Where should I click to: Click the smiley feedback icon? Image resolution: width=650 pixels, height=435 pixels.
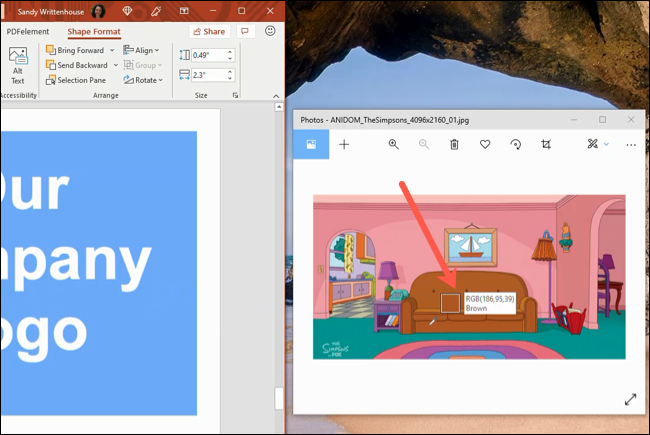(270, 31)
